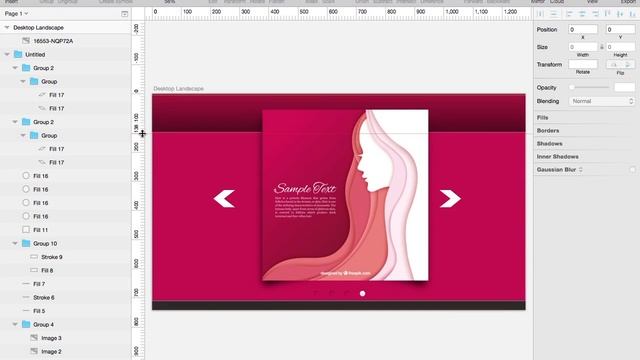Collapse the Group 10 disclosure triangle
This screenshot has height=360, width=640.
click(15, 243)
